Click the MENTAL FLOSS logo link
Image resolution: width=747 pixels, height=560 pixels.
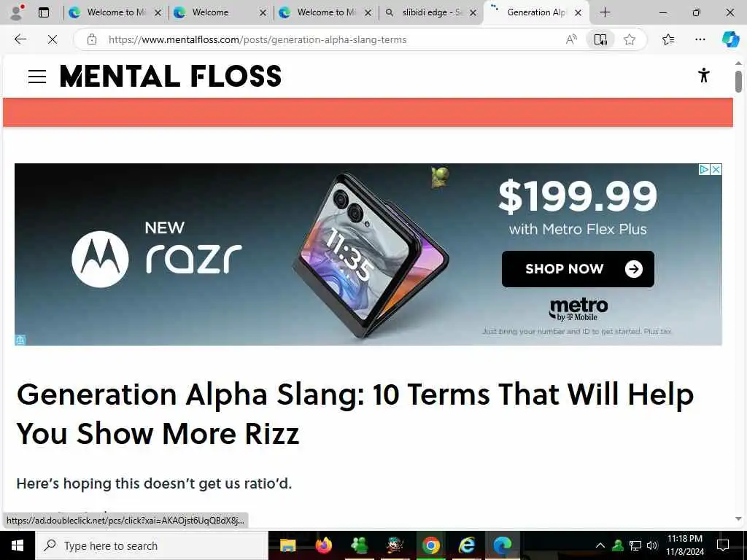coord(171,76)
